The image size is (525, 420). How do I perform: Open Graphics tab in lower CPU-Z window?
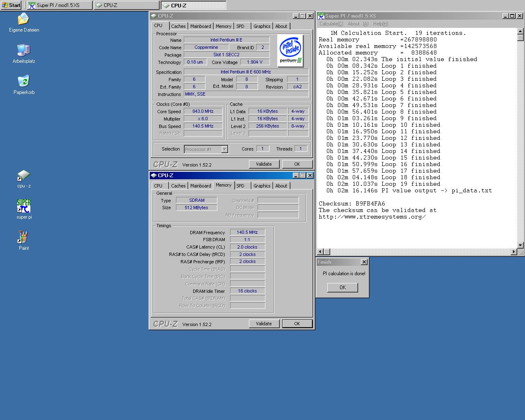tap(262, 186)
